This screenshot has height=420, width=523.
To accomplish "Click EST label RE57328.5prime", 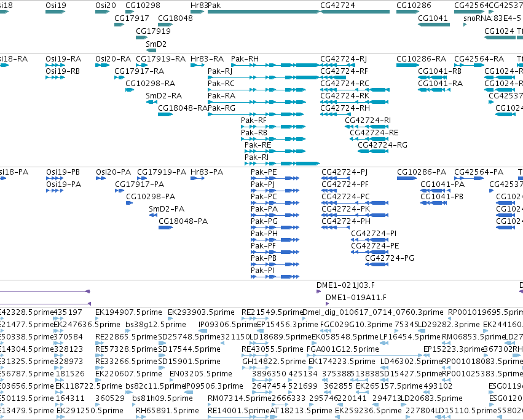I will (126, 349).
